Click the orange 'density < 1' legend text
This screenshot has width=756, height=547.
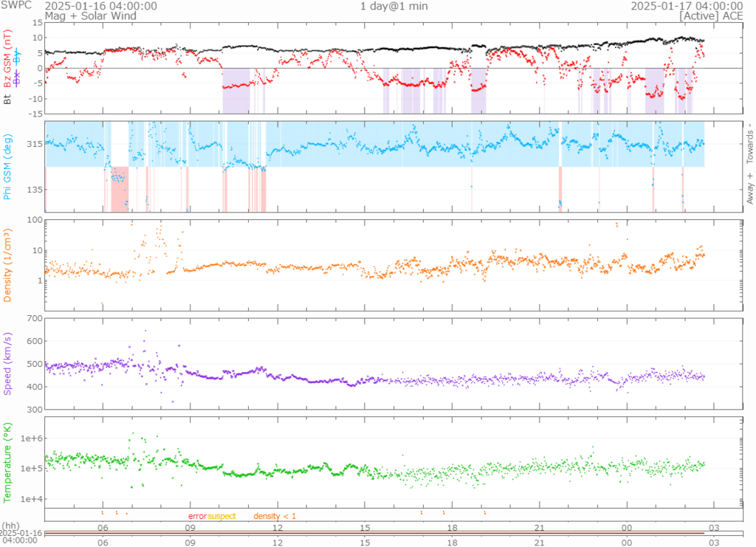tap(275, 516)
